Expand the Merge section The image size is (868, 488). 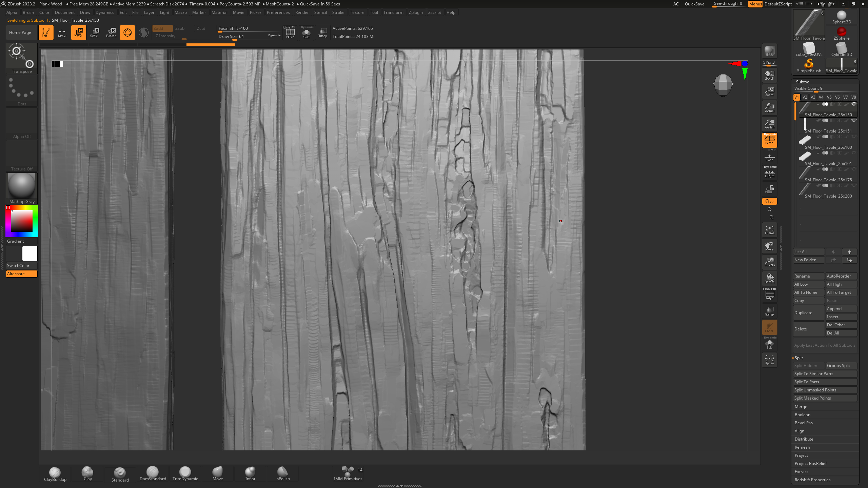[801, 407]
